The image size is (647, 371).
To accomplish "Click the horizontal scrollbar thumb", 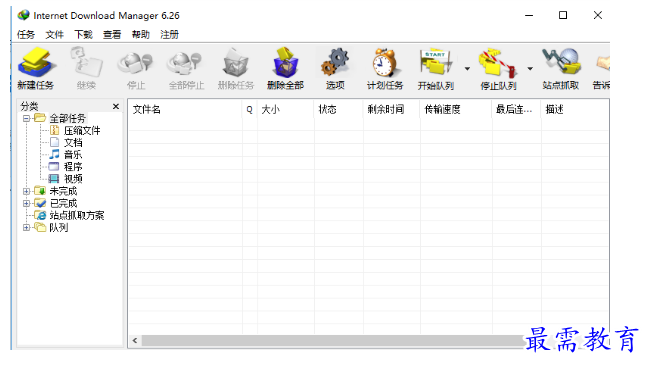I will 334,340.
